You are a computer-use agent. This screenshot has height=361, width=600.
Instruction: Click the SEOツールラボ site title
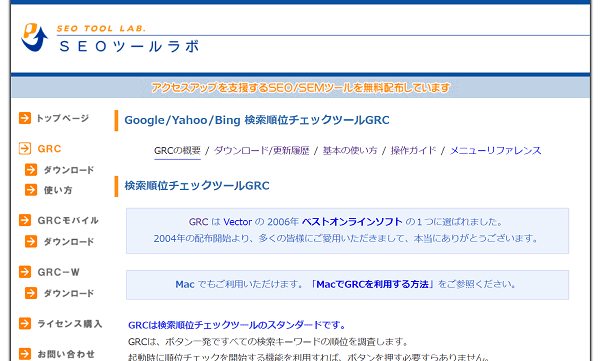[x=129, y=46]
